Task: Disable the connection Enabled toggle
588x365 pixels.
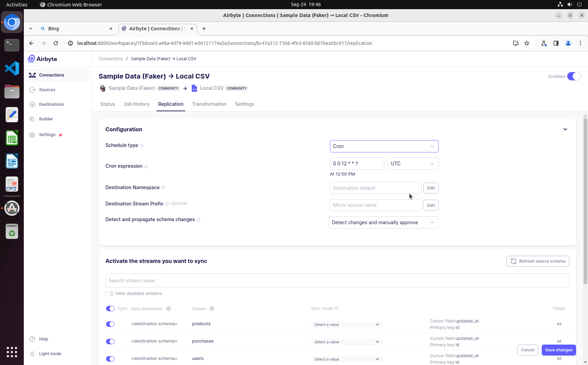Action: [x=574, y=76]
